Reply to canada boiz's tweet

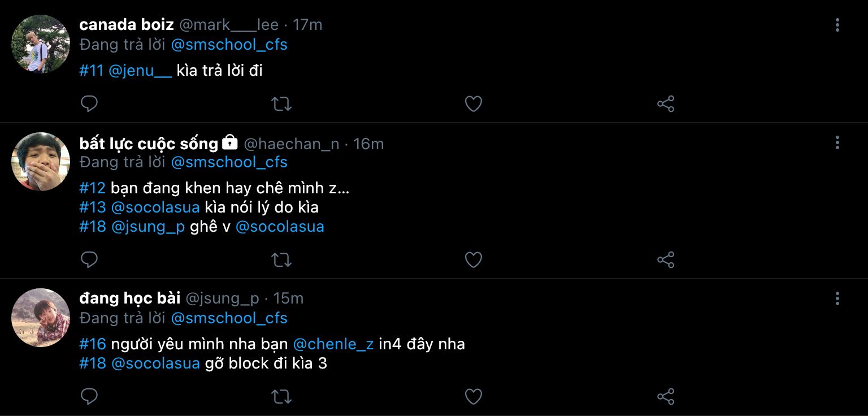[89, 104]
